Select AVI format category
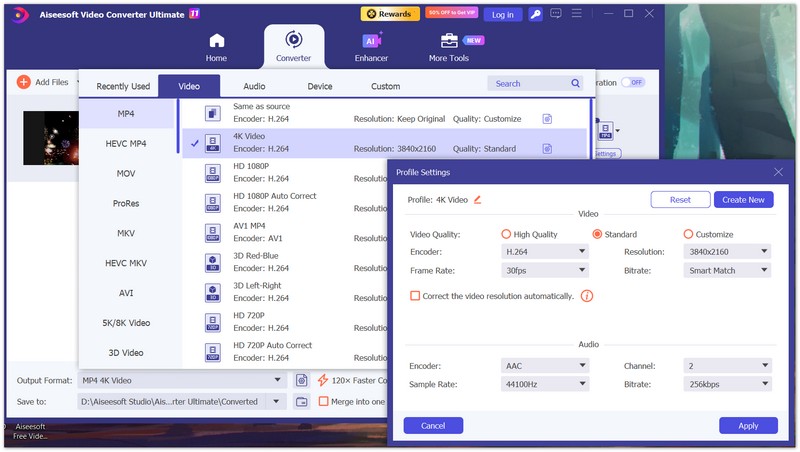Viewport: 800px width, 452px height. 126,293
